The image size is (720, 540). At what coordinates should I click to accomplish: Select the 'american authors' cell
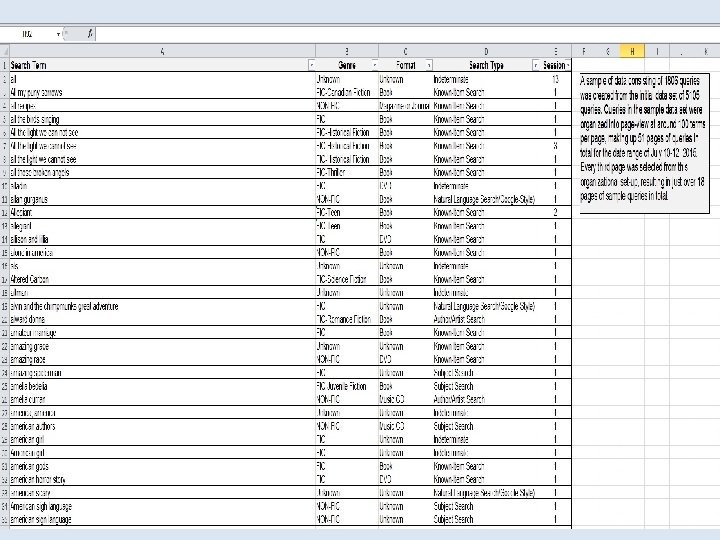coord(163,426)
